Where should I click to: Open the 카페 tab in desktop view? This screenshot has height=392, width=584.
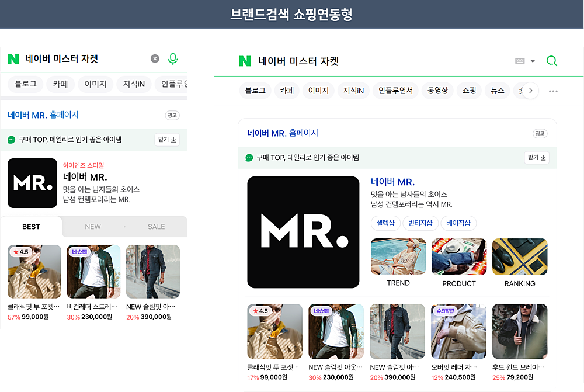[287, 91]
